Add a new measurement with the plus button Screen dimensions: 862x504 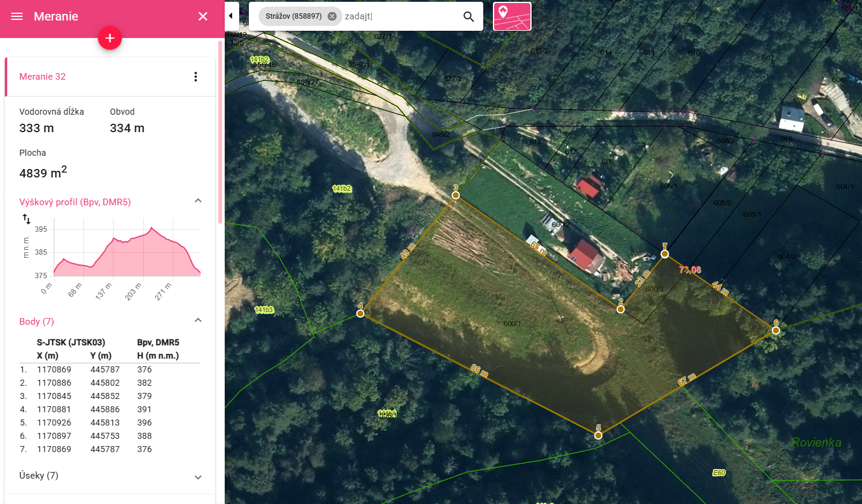(110, 38)
